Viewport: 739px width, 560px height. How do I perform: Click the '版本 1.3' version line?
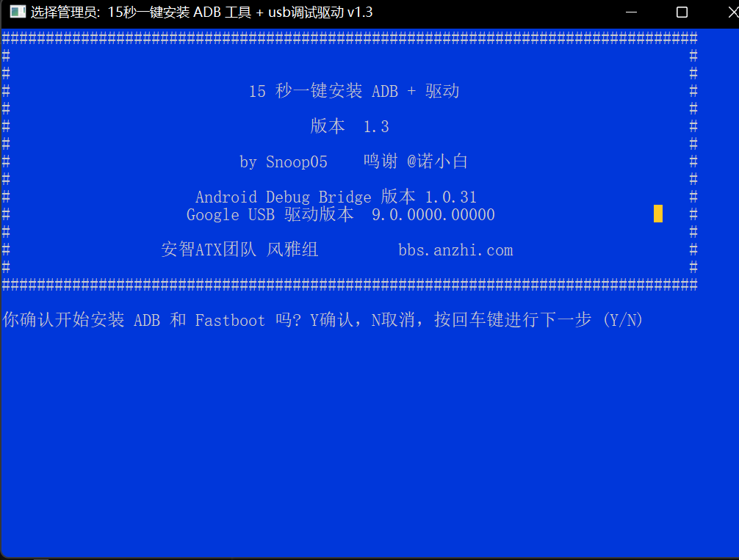350,126
